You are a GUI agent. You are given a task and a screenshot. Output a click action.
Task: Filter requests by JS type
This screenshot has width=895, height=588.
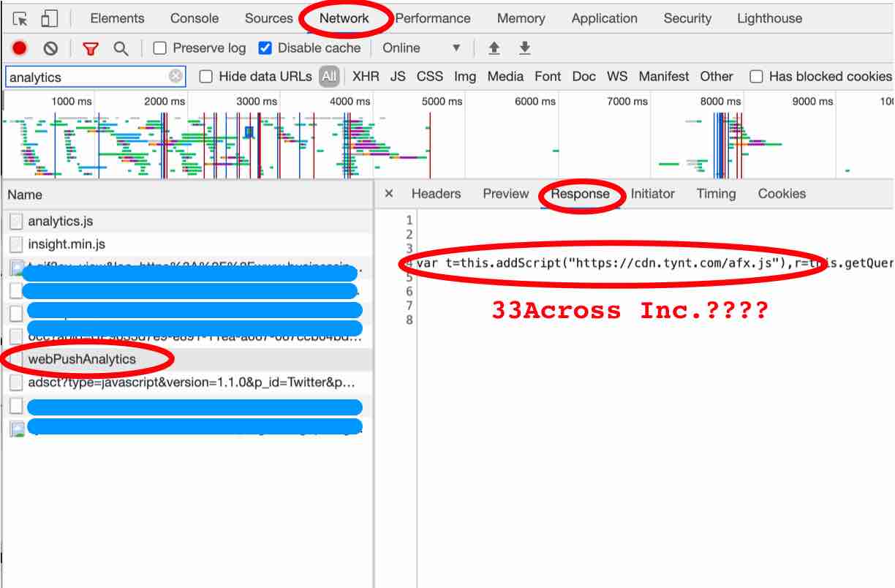(398, 76)
